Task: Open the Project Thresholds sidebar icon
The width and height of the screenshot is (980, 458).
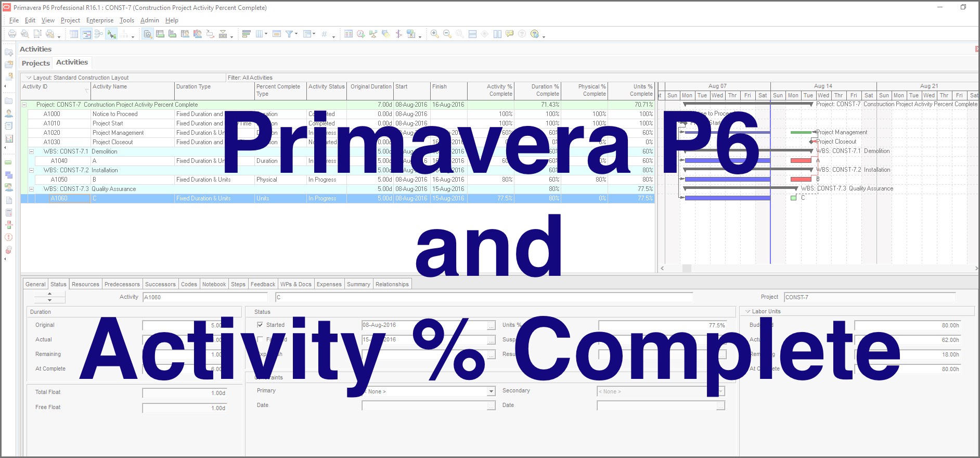Action: 9,225
